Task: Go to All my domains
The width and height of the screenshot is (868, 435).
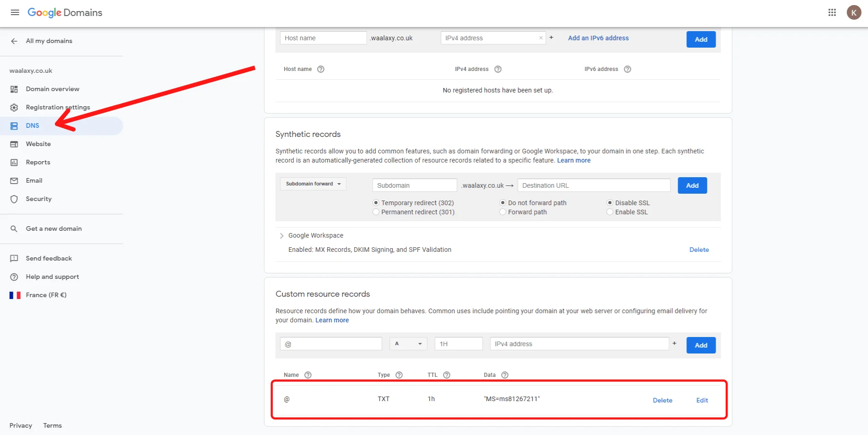Action: [49, 41]
